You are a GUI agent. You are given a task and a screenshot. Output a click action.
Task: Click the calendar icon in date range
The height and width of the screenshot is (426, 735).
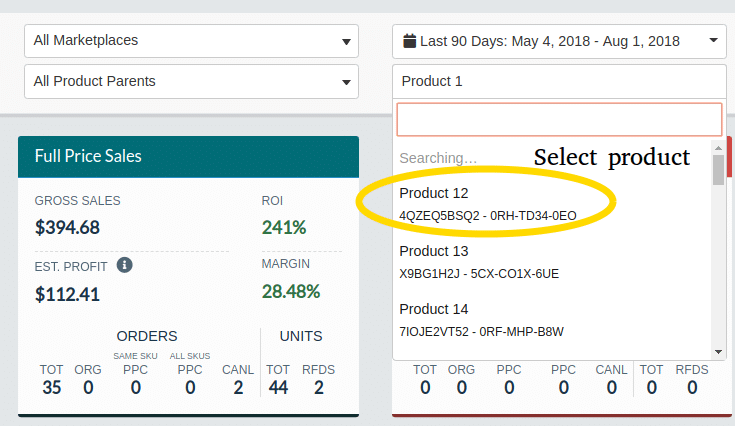tap(409, 41)
